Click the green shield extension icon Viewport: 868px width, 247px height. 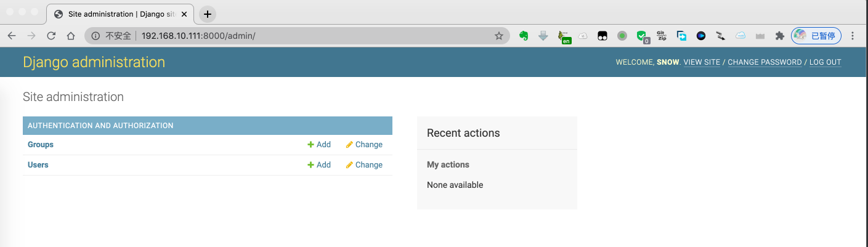(x=642, y=36)
